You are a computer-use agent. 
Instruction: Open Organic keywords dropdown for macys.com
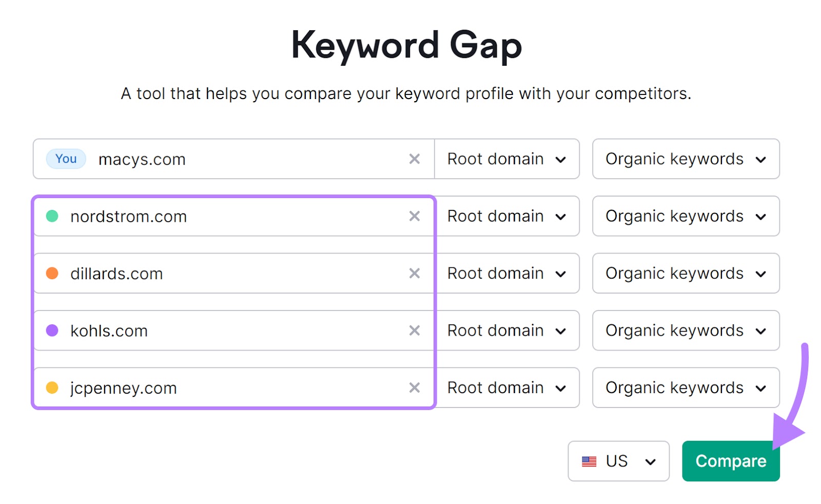tap(686, 159)
